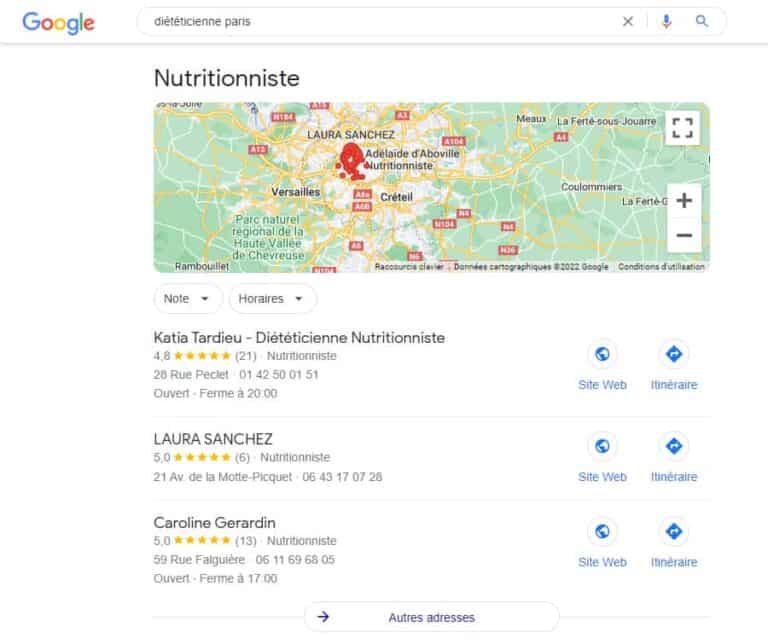Click Itinéraire label for Caroline Gerardin
The height and width of the screenshot is (644, 768).
(674, 562)
